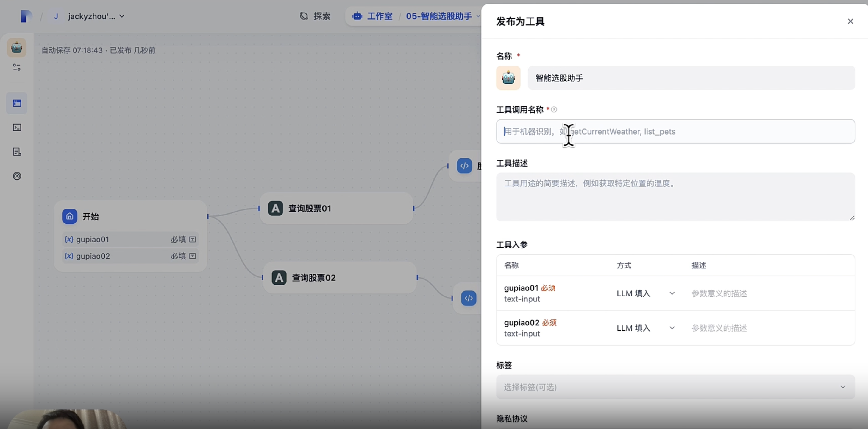Open the 选择标签(可选) tags dropdown
This screenshot has height=429, width=868.
675,387
